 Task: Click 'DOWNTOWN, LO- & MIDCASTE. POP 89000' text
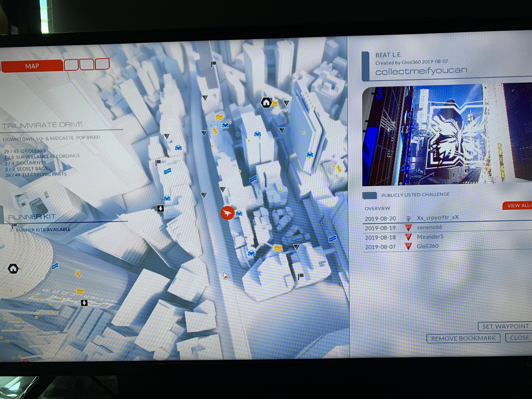click(51, 138)
